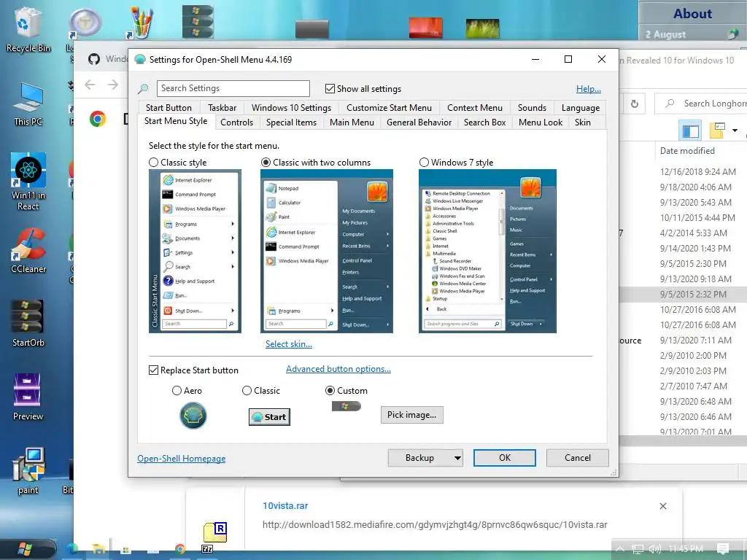Open the Special Items tab

pos(291,122)
